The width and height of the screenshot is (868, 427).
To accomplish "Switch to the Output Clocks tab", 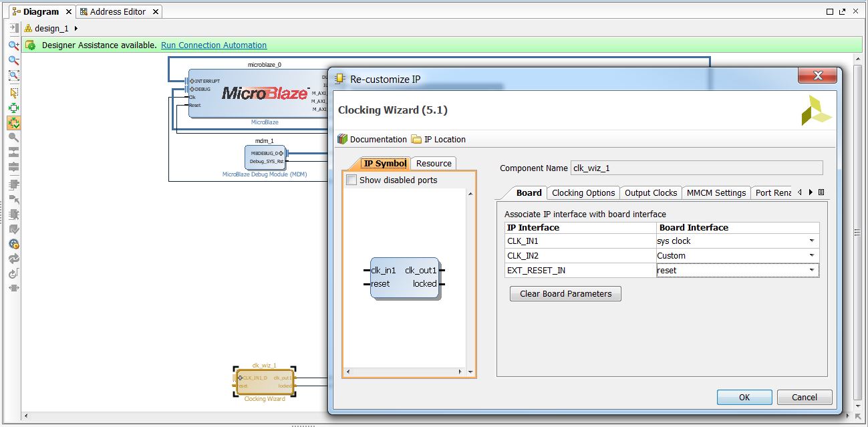I will pyautogui.click(x=651, y=192).
